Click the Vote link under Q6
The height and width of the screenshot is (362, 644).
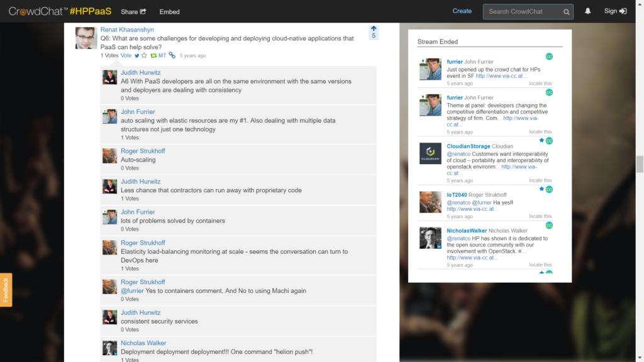126,55
